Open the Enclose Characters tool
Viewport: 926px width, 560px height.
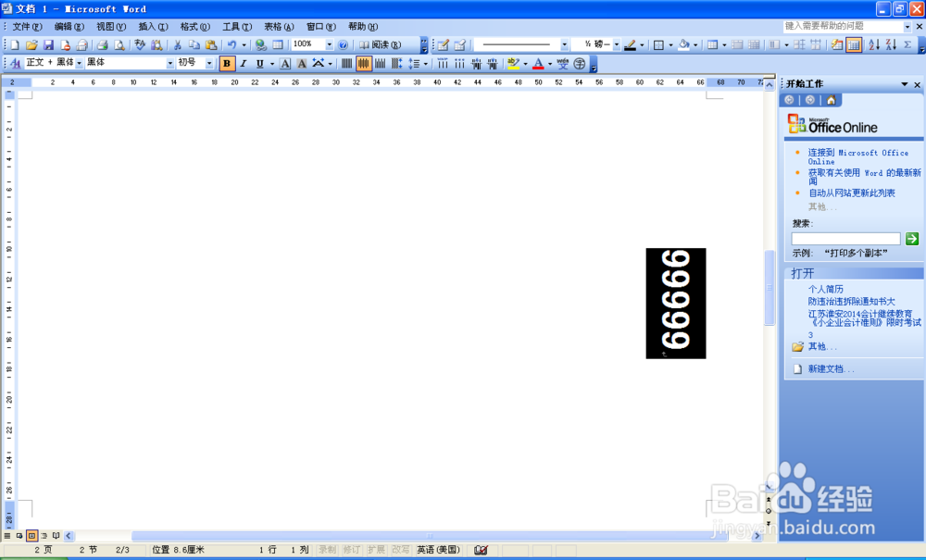pos(580,63)
